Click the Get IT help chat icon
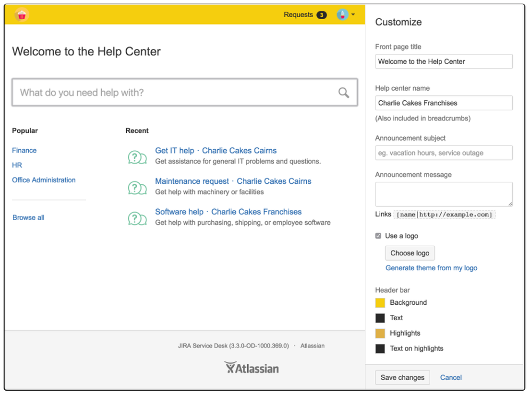Viewport: 532px width, 397px height. pyautogui.click(x=137, y=157)
